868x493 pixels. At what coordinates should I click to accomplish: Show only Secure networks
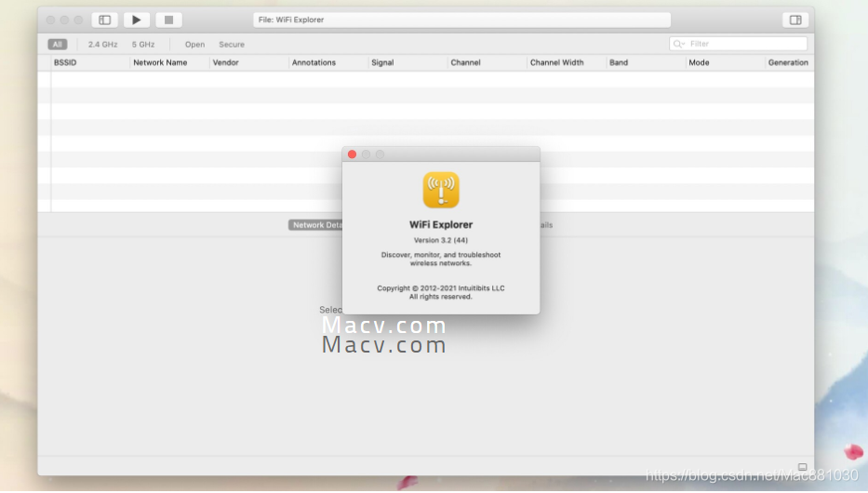(232, 45)
